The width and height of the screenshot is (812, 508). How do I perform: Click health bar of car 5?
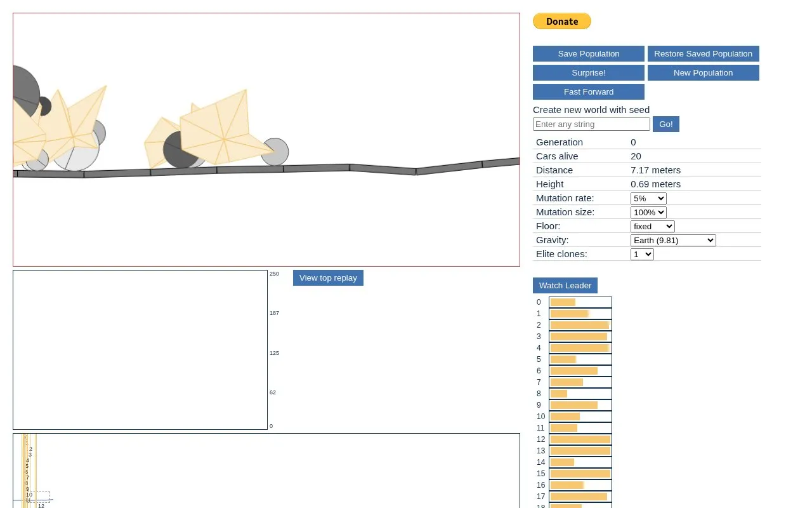pyautogui.click(x=580, y=359)
